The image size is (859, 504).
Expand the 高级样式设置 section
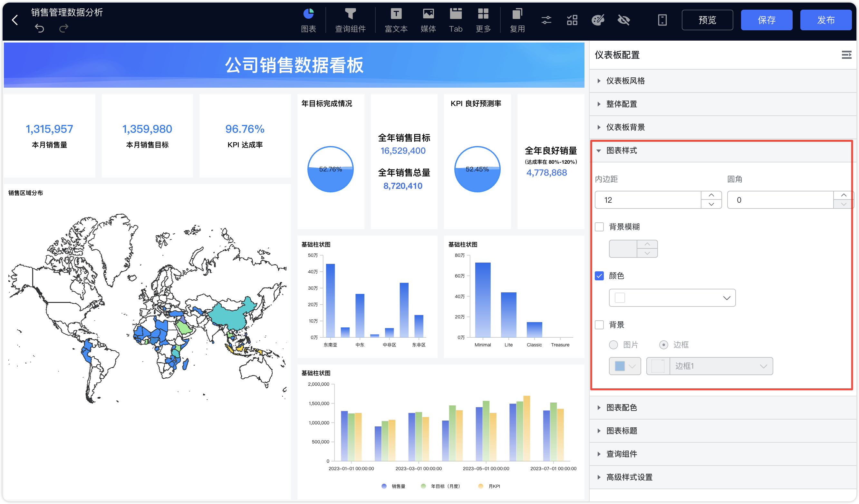pyautogui.click(x=723, y=477)
